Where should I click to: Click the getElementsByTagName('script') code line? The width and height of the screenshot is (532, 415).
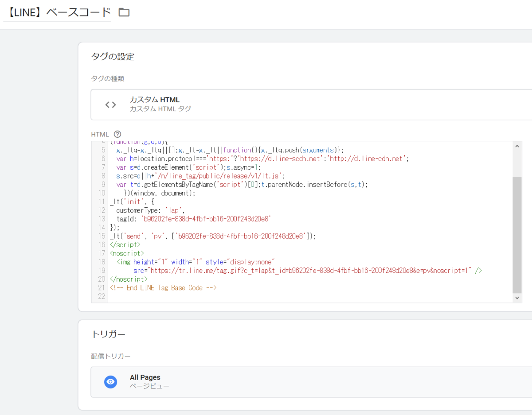242,184
